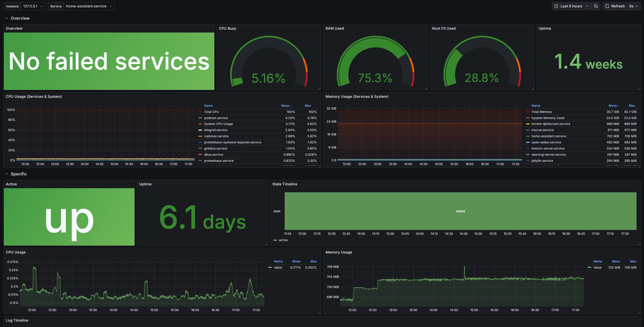Image resolution: width=644 pixels, height=327 pixels.
Task: Open the instance 127.0.0.1 dropdown
Action: click(33, 6)
